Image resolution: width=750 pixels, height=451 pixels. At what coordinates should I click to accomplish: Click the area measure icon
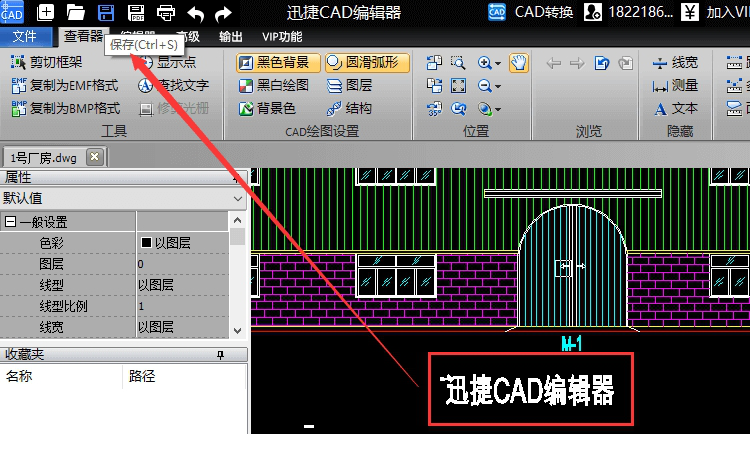click(734, 109)
